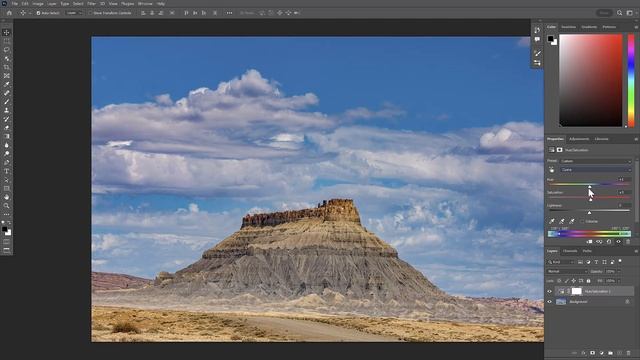640x360 pixels.
Task: Select the Hand tool
Action: [7, 197]
